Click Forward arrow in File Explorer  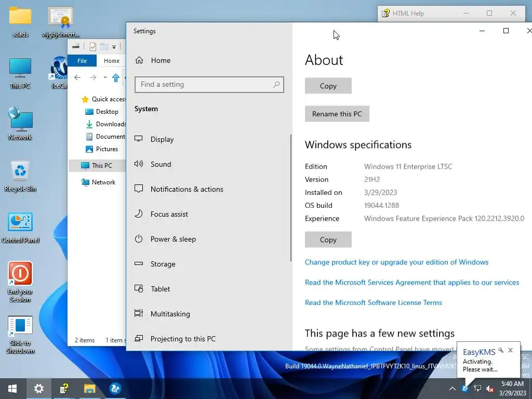93,78
